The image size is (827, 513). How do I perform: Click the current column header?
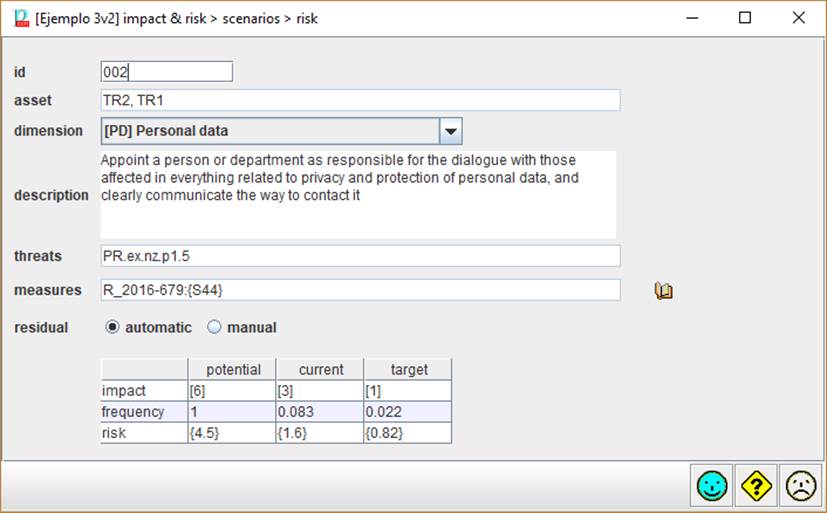click(320, 369)
